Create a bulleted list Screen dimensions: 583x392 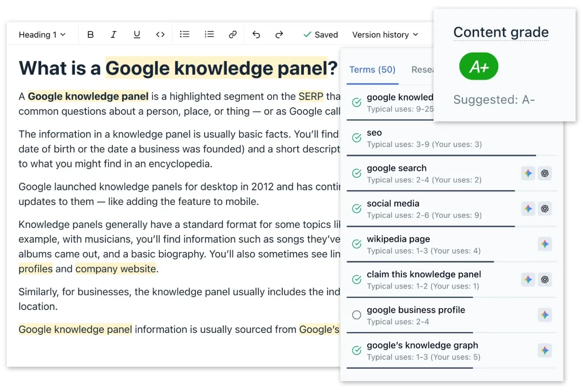pyautogui.click(x=184, y=35)
